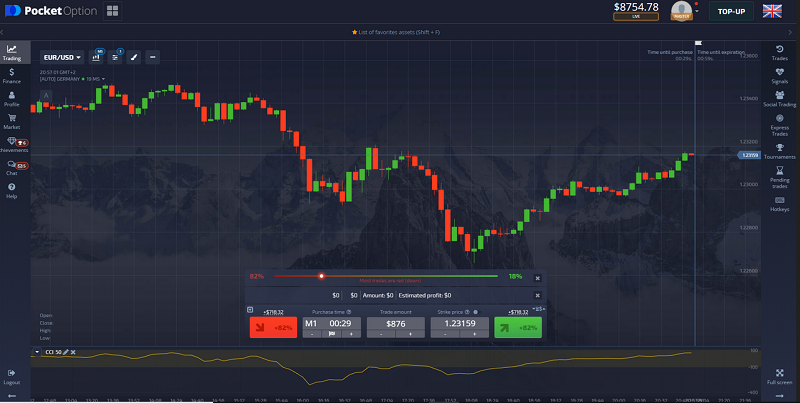The width and height of the screenshot is (800, 403).
Task: Collapse the trade panel toggle box
Action: tap(250, 310)
